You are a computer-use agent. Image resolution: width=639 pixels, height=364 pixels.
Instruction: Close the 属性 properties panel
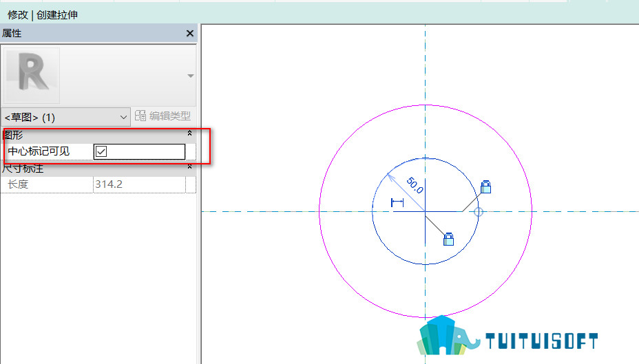pyautogui.click(x=189, y=34)
